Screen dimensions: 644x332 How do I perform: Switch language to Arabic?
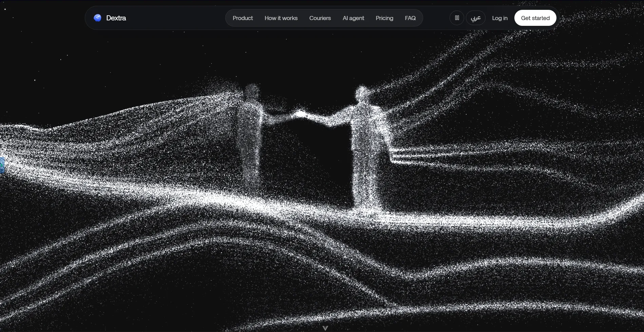click(476, 18)
